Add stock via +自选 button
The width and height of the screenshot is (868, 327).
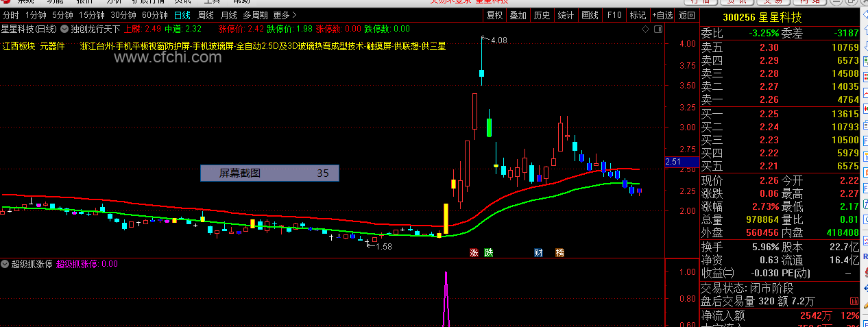tap(662, 15)
